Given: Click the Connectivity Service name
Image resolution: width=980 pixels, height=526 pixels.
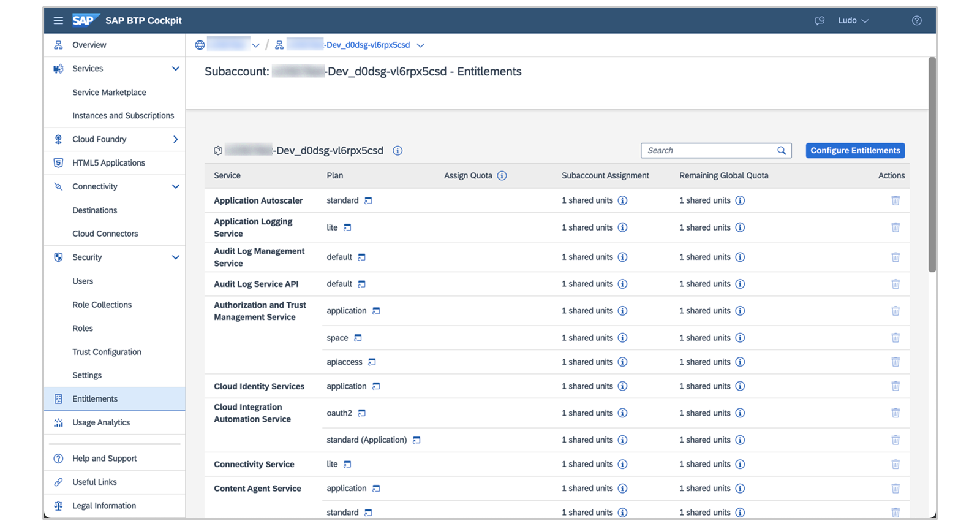Looking at the screenshot, I should click(254, 464).
